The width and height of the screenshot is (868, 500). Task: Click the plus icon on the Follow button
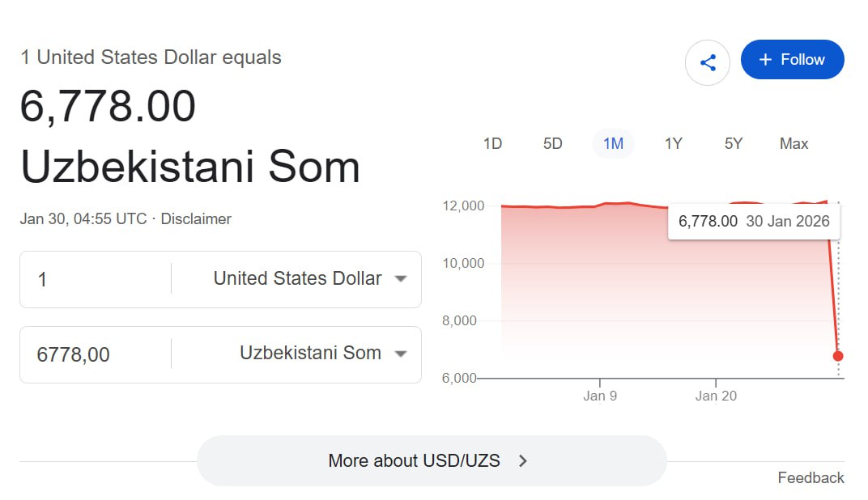coord(764,59)
